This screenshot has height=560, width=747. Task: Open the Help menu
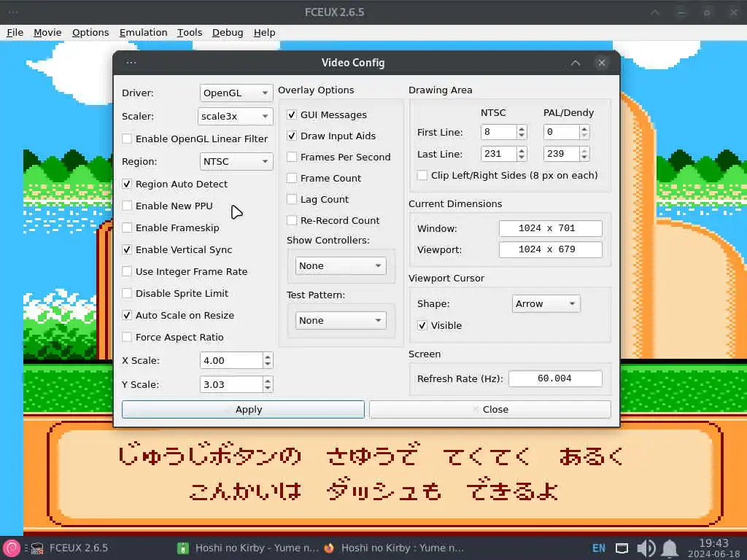pos(264,32)
